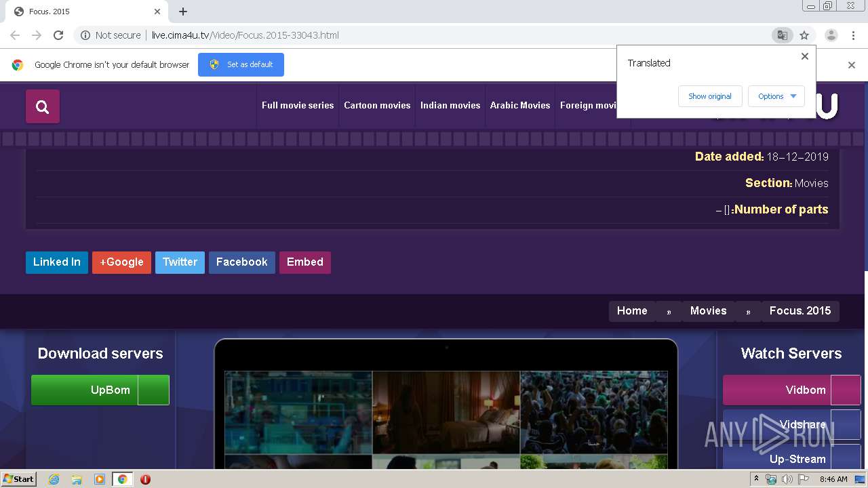
Task: Go to Movies breadcrumb
Action: point(709,311)
